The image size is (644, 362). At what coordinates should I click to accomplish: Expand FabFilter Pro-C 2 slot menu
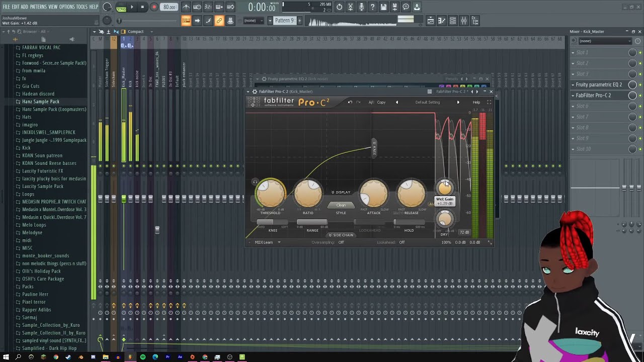coord(573,96)
